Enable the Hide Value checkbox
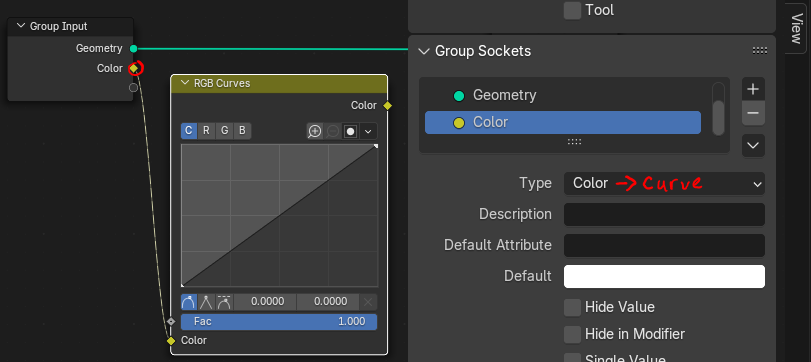The image size is (811, 362). [573, 307]
